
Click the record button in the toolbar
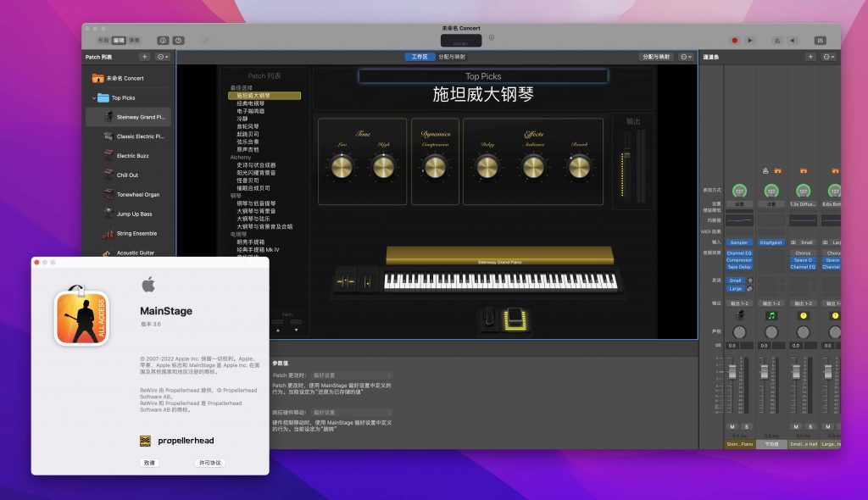tap(732, 40)
